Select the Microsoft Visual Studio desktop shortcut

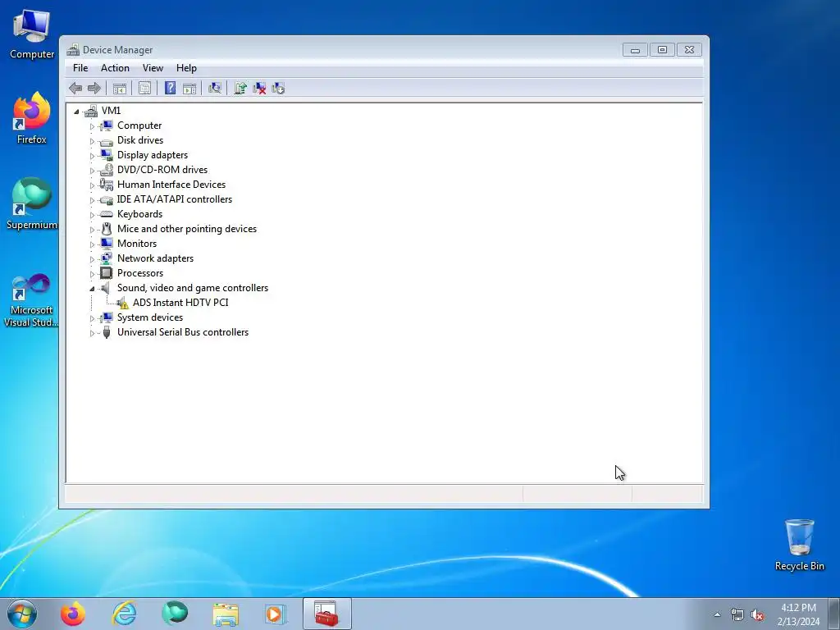pyautogui.click(x=31, y=300)
